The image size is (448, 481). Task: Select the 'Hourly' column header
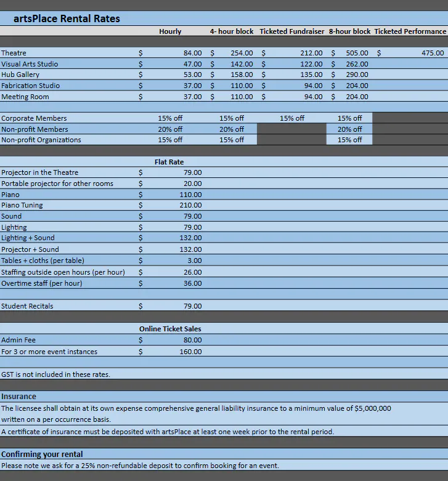coord(170,31)
